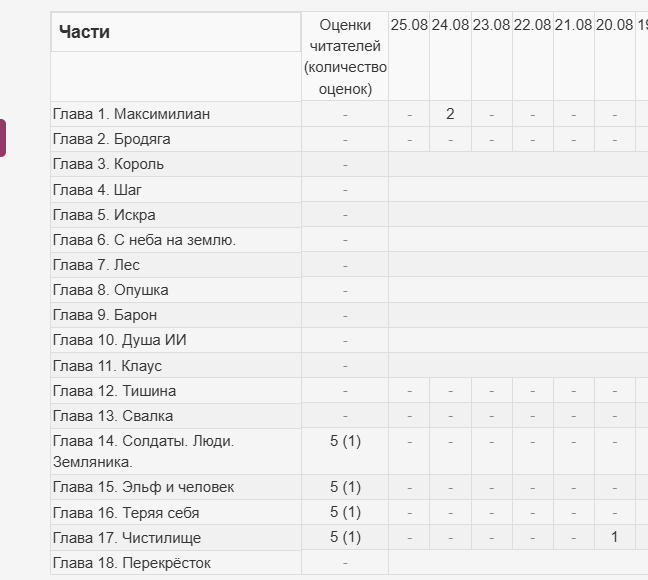Screen dimensions: 648x580
Task: Click rating 5 (1) for Глава 15
Action: pyautogui.click(x=345, y=487)
